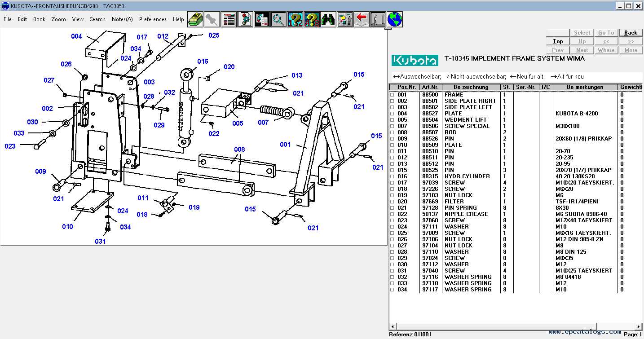644x339 pixels.
Task: Tick checkbox for 026 NUT LOCK row
Action: 392,239
